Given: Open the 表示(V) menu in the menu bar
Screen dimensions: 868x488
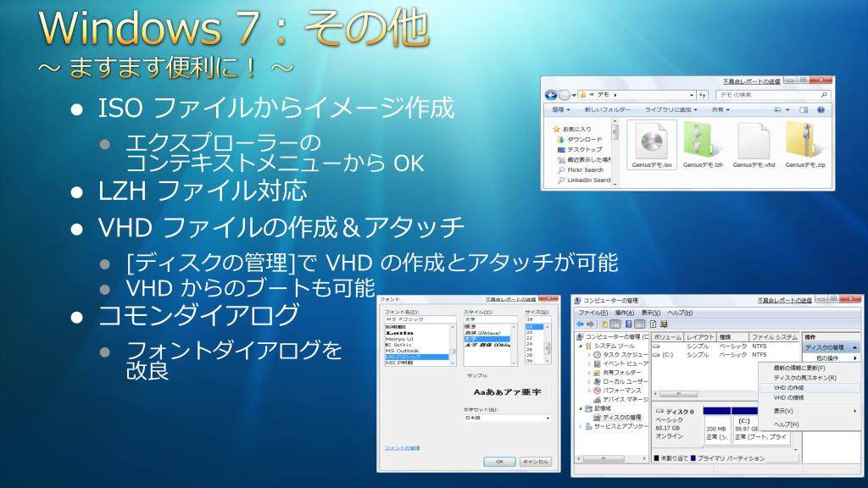Looking at the screenshot, I should 650,313.
